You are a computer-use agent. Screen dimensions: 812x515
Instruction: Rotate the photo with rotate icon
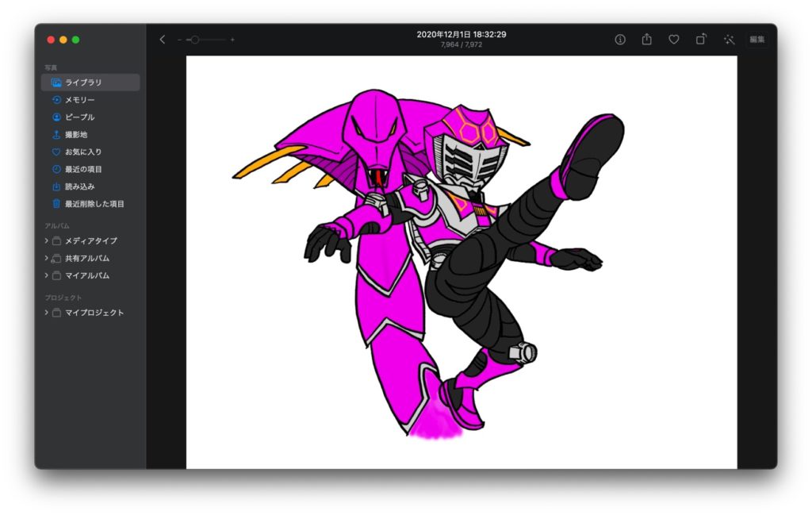[701, 40]
